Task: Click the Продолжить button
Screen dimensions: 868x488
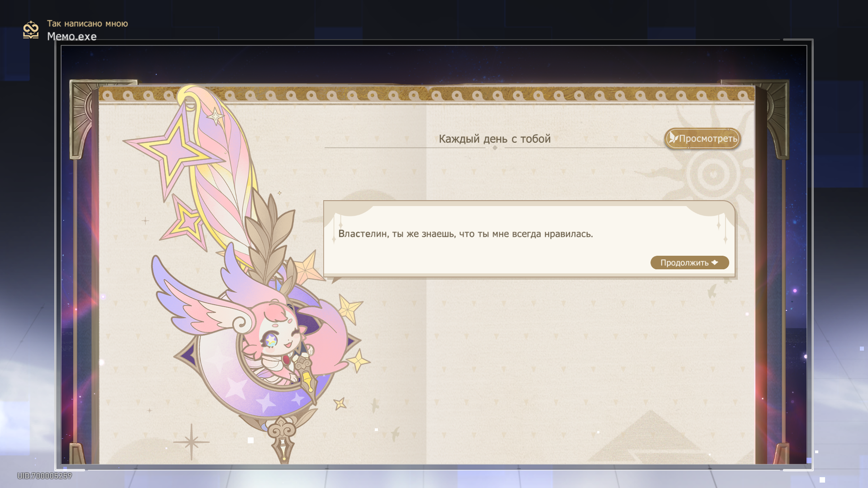Action: pos(689,263)
